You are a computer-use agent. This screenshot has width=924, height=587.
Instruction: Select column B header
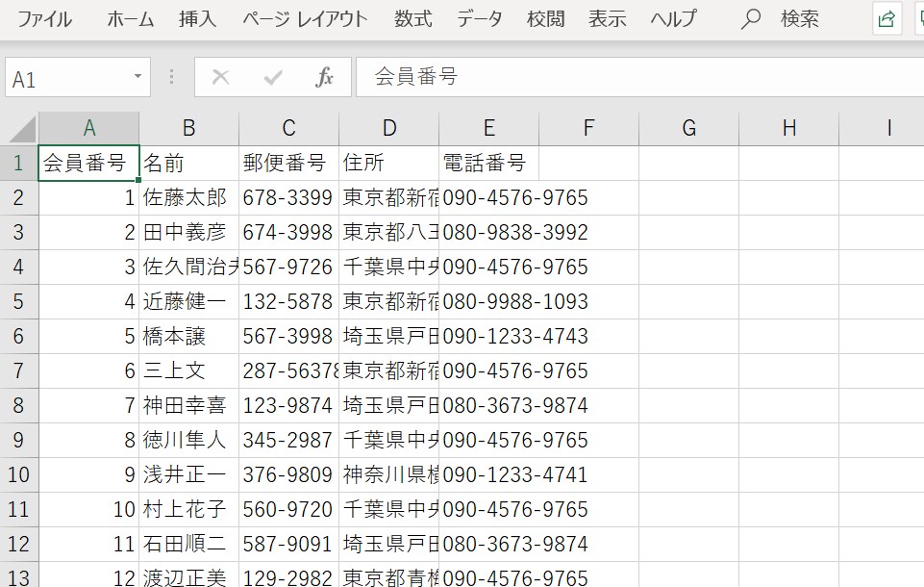pos(188,128)
